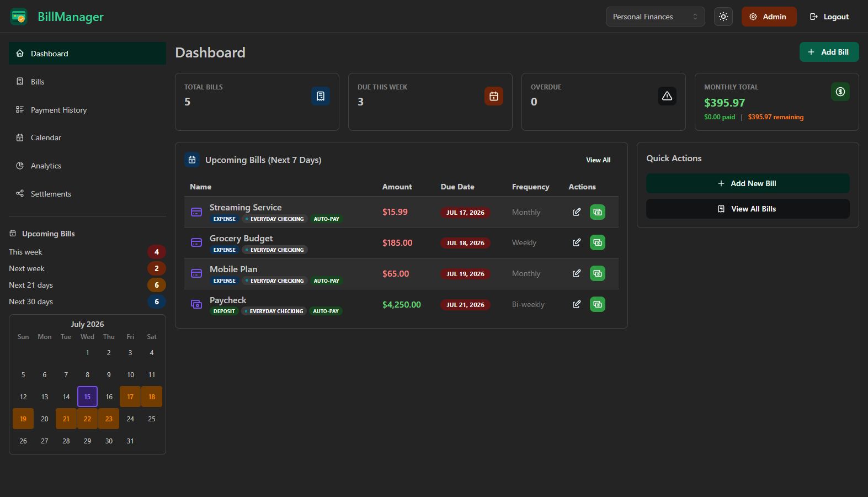Image resolution: width=868 pixels, height=497 pixels.
Task: Click $395.97 remaining text
Action: 775,117
